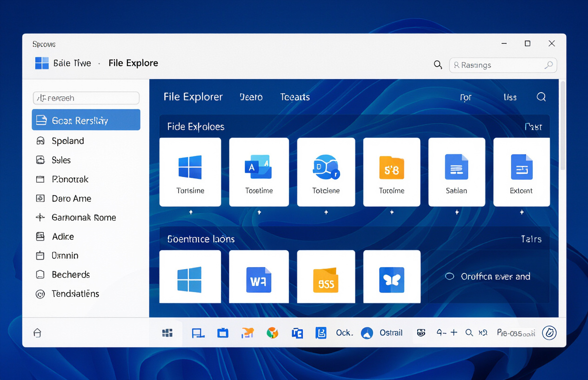Click the Fpr tab on the right
The width and height of the screenshot is (588, 380).
466,97
